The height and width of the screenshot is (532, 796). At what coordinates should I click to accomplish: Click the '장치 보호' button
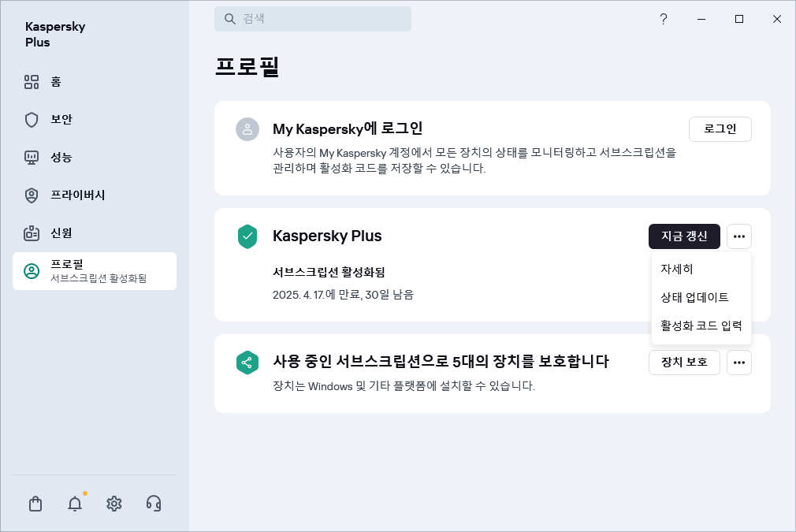point(684,363)
